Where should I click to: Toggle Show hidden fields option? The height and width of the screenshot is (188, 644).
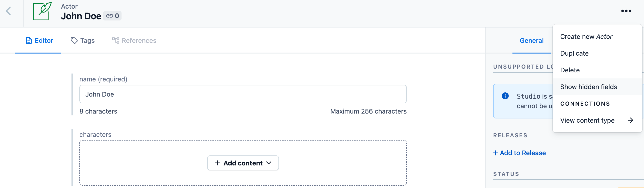589,87
